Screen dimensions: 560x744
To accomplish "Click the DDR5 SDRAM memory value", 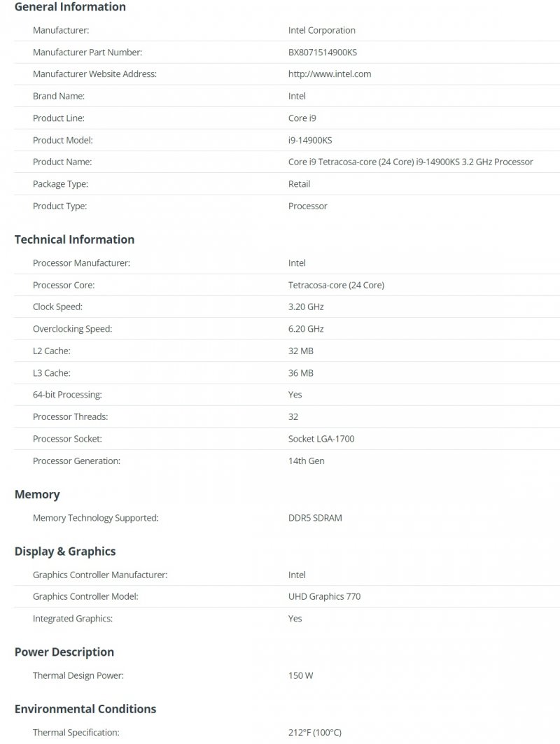I will (x=315, y=518).
